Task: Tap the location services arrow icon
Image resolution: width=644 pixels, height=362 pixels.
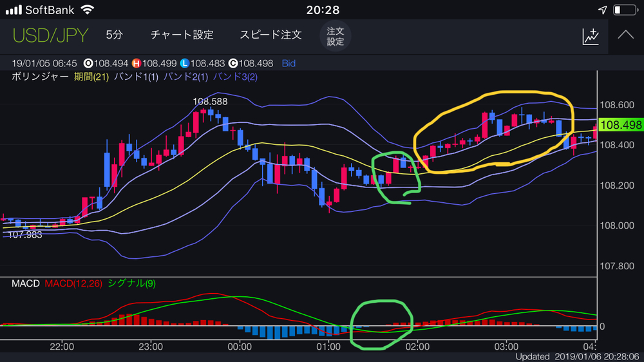Action: coord(603,10)
